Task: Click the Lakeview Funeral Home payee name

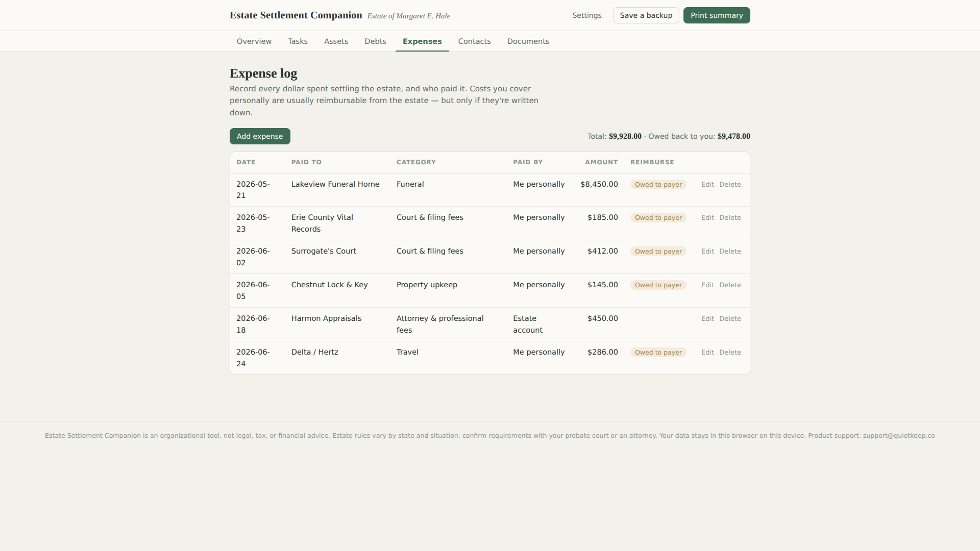Action: tap(335, 184)
